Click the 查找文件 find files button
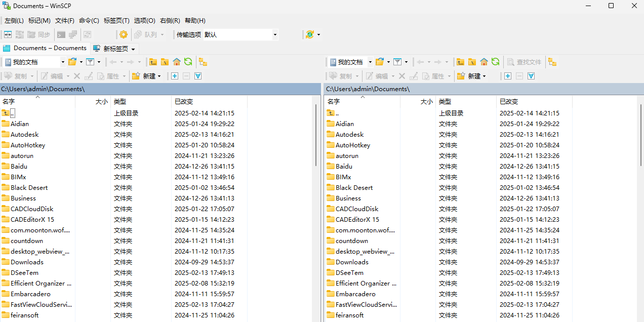The height and width of the screenshot is (322, 644). coord(524,62)
